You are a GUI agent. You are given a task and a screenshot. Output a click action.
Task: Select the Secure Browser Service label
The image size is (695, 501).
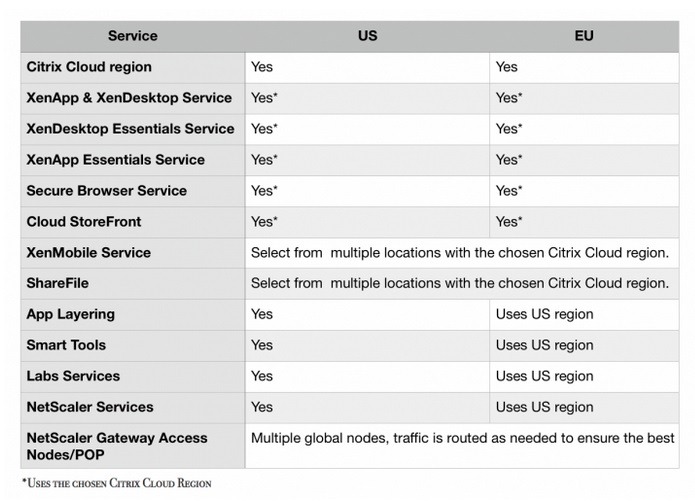106,191
